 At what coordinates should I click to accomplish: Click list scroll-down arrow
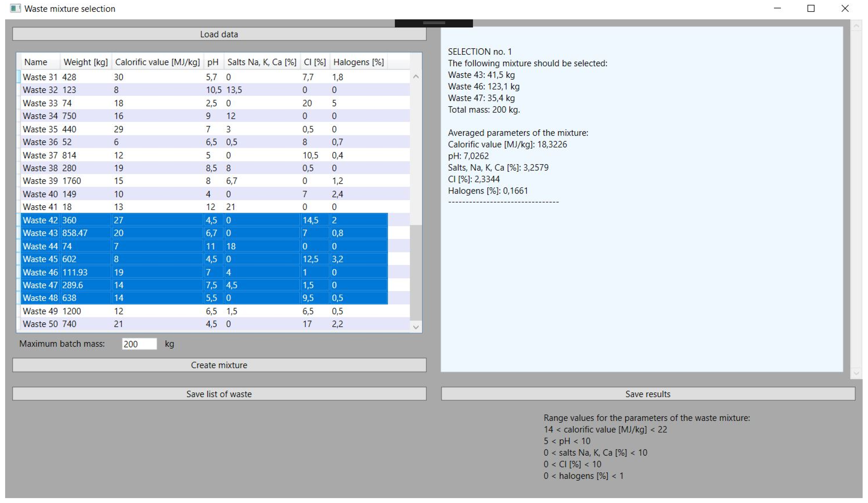(x=416, y=327)
